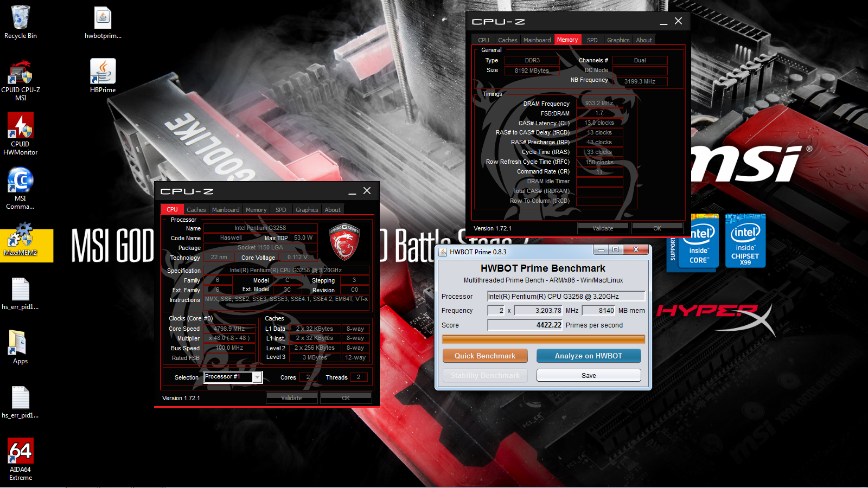Open the Recycle Bin desktop icon
The width and height of the screenshot is (868, 488).
click(x=21, y=22)
